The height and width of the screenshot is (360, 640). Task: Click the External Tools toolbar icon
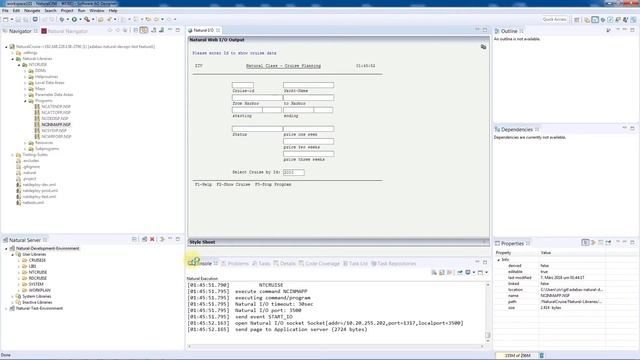87,19
